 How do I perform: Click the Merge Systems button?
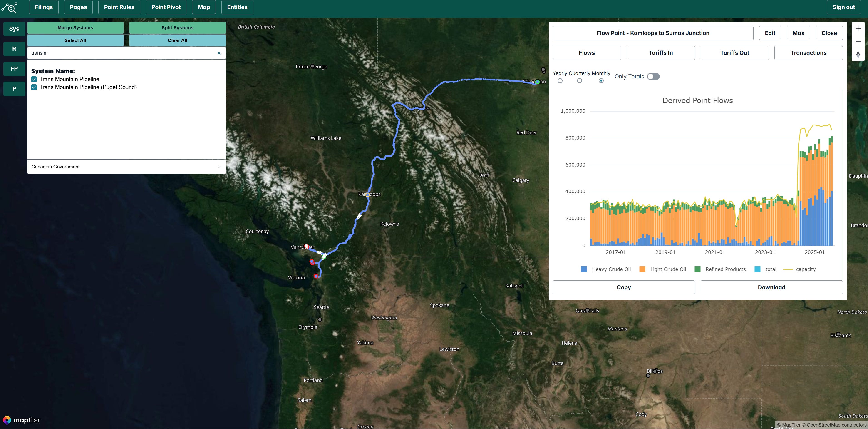(75, 28)
